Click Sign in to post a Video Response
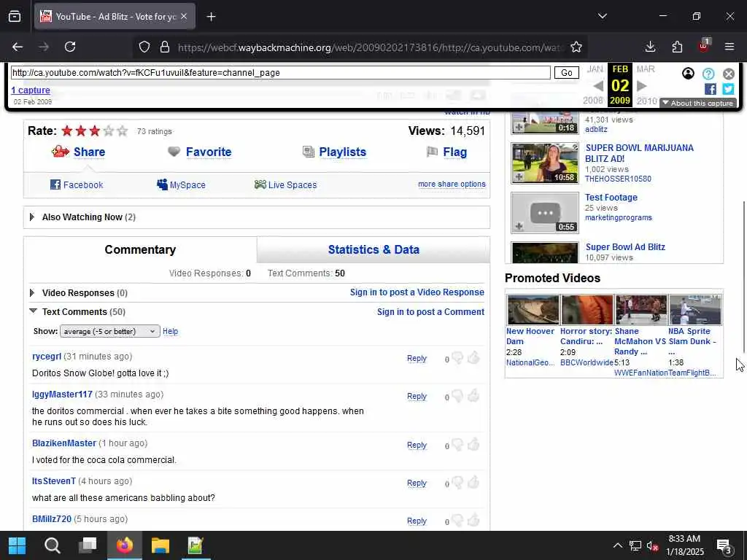 (x=417, y=292)
